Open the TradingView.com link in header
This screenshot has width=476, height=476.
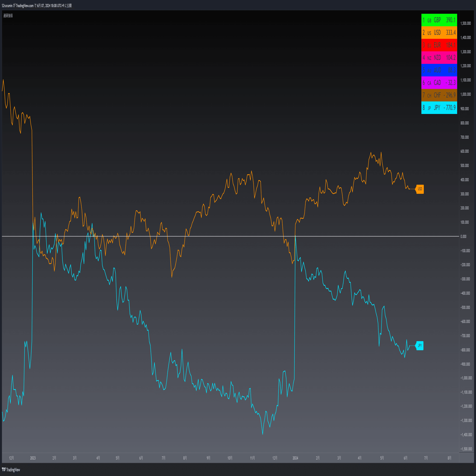[x=25, y=6]
